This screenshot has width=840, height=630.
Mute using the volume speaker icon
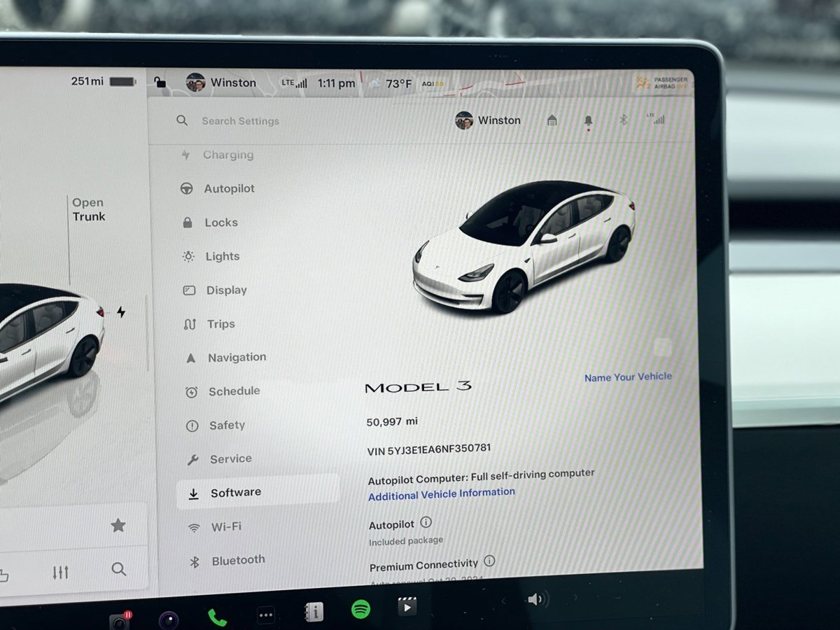(536, 599)
